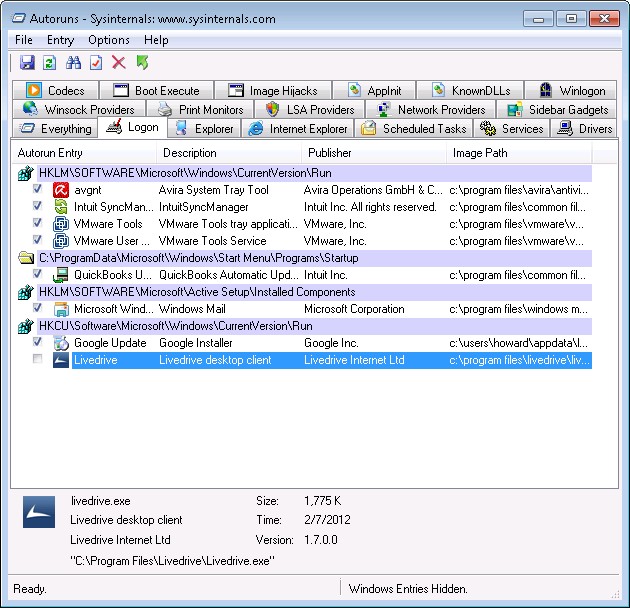The image size is (630, 608).
Task: Open the Services tab
Action: pyautogui.click(x=511, y=129)
